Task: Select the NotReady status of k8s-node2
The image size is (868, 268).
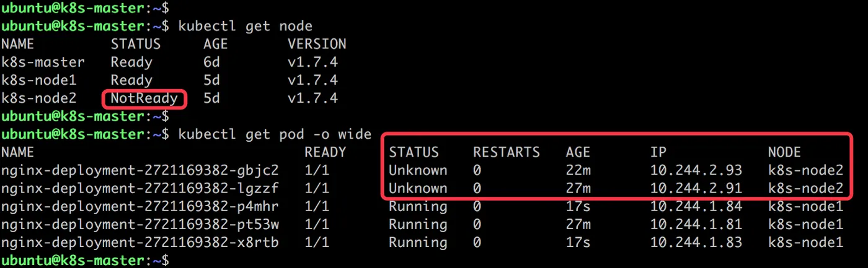Action: click(144, 98)
